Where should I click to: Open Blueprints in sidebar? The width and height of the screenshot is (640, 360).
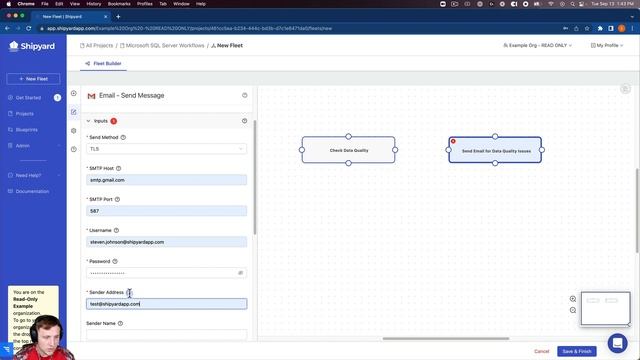pyautogui.click(x=27, y=130)
